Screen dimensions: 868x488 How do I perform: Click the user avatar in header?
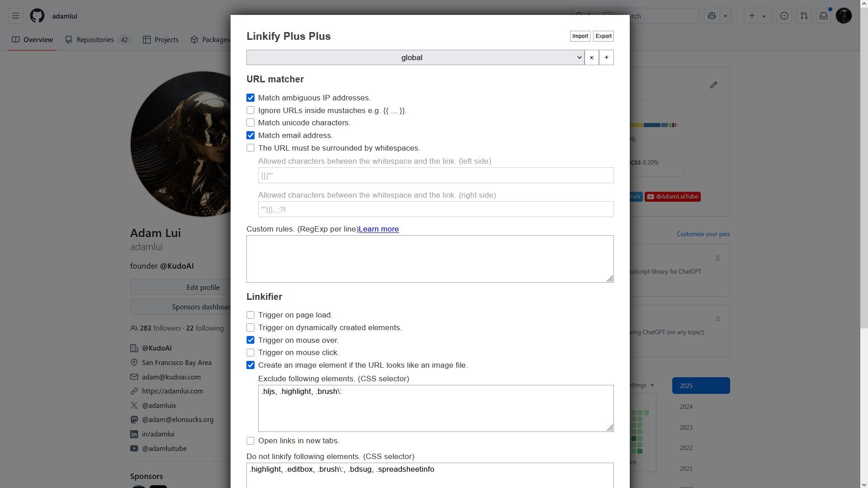click(844, 16)
